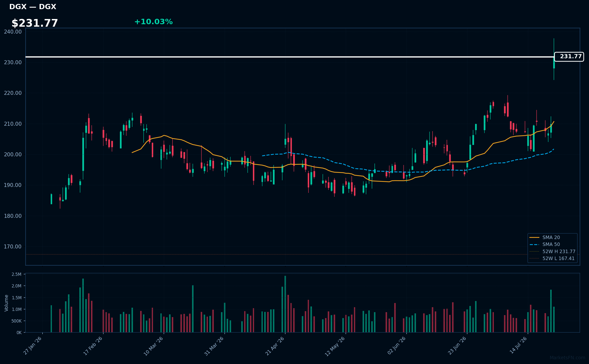The width and height of the screenshot is (589, 364).
Task: Select the 52W H 231.77 legend entry
Action: (x=552, y=251)
